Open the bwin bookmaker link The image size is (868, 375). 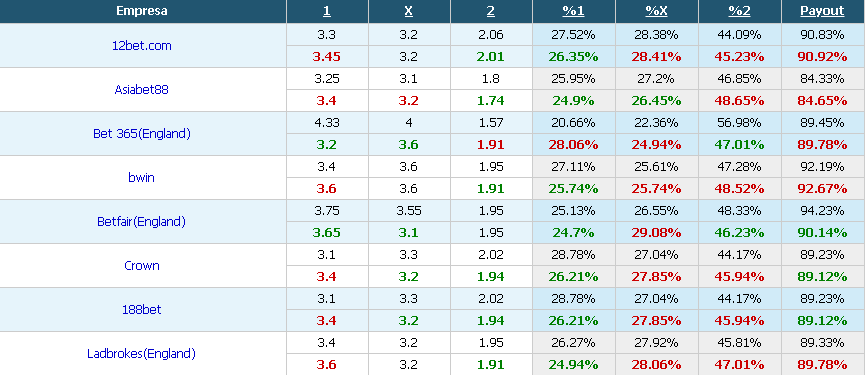tap(142, 177)
